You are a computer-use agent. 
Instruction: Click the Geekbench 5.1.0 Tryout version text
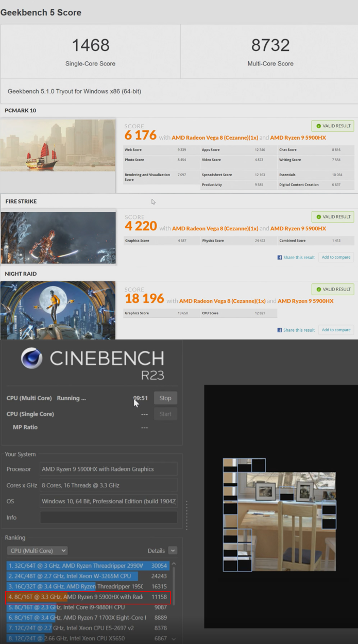point(74,91)
